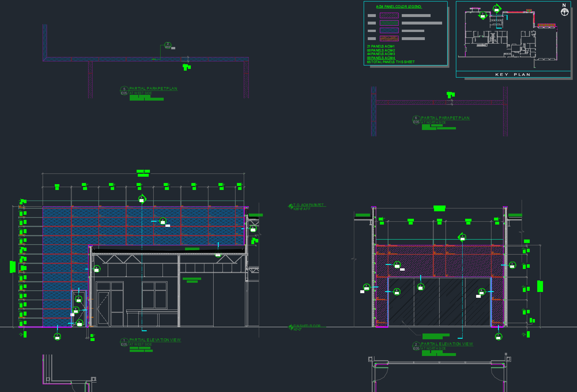Click the FINISHED FLOOR level marker
Viewport: 577px width, 392px height.
click(291, 327)
